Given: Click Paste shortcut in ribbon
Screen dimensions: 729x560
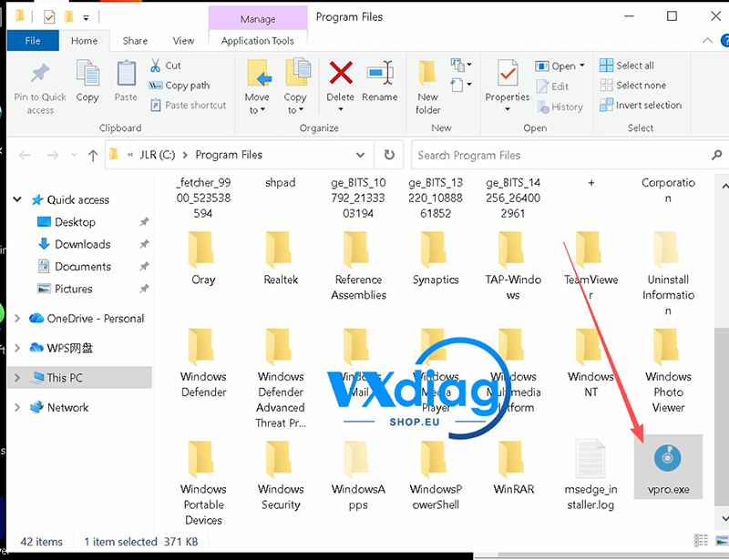Looking at the screenshot, I should [x=189, y=105].
